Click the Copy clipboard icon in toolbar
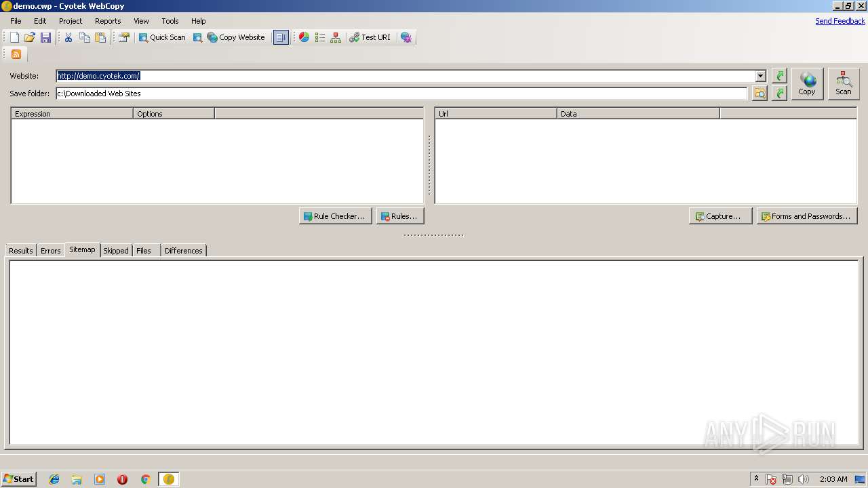This screenshot has height=488, width=868. point(85,37)
